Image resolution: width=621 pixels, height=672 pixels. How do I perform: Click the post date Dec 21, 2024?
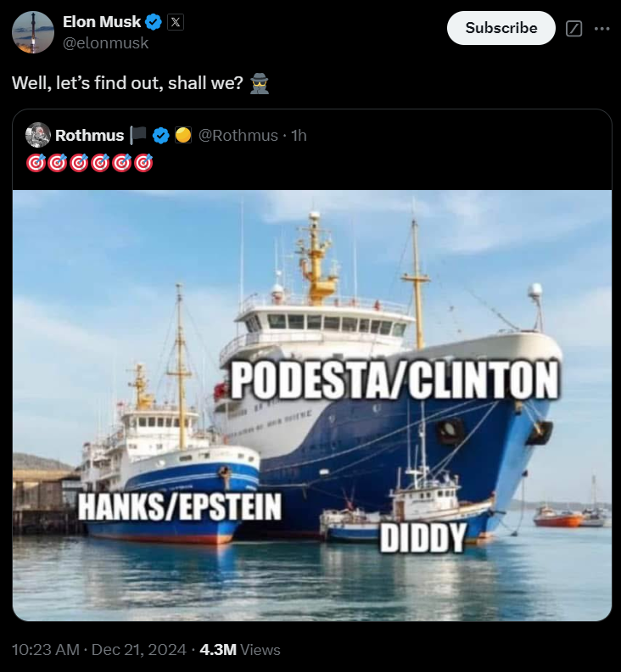point(139,650)
